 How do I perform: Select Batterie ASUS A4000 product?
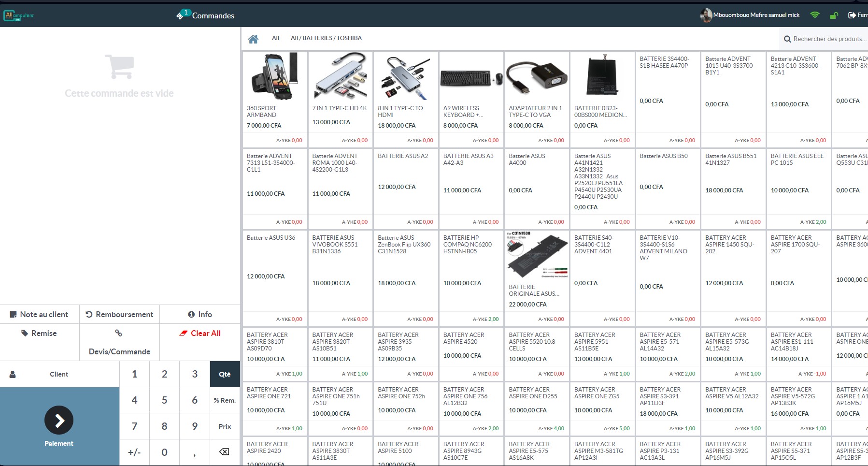coord(537,189)
